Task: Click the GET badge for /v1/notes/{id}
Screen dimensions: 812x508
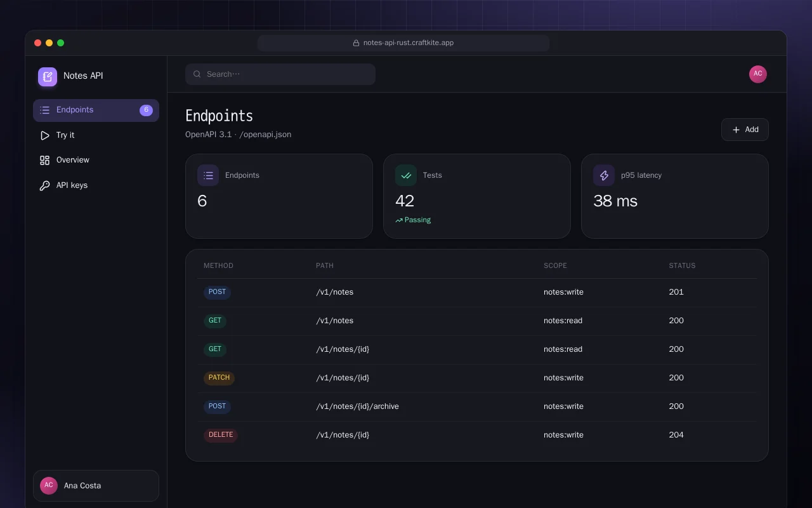Action: point(215,349)
